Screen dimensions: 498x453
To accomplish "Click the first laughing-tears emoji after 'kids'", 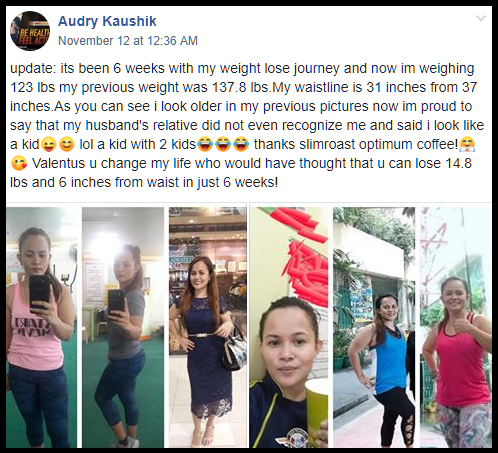I will [x=205, y=145].
